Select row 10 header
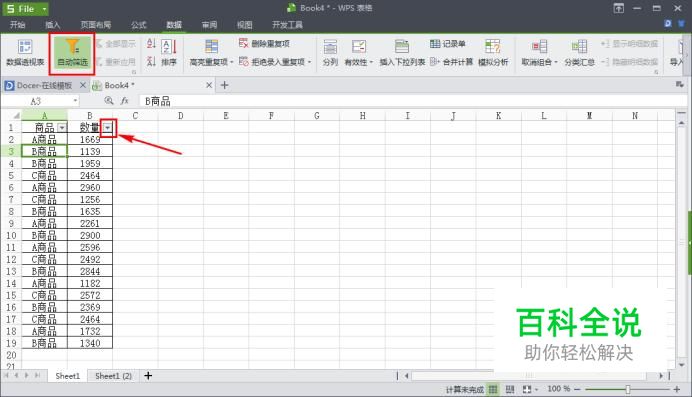Image resolution: width=692 pixels, height=397 pixels. (x=11, y=235)
